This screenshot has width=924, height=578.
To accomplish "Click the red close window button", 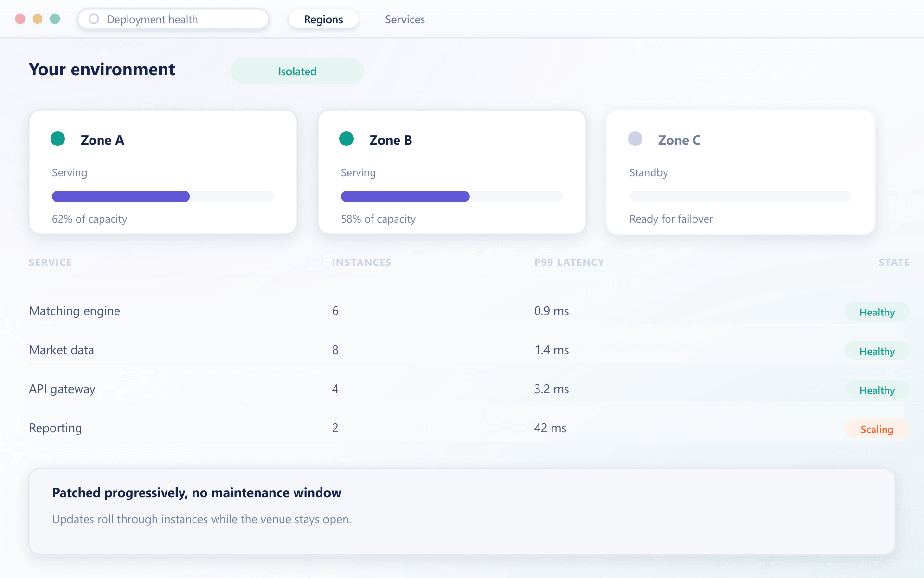I will point(20,19).
